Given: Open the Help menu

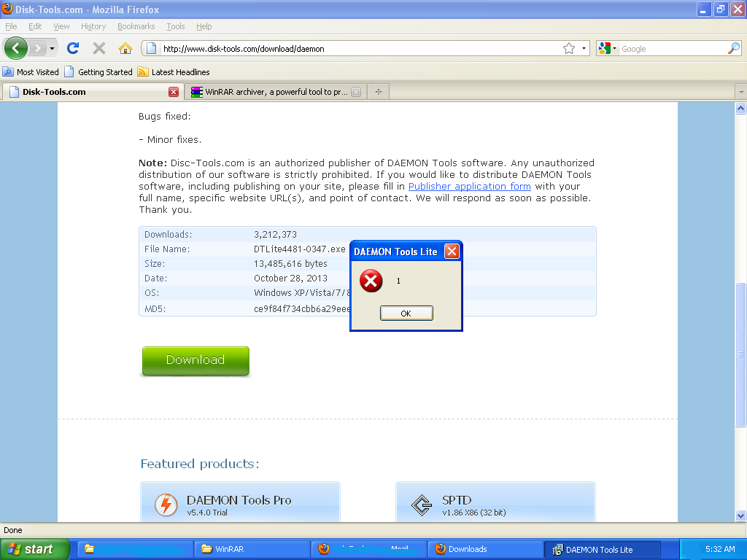Looking at the screenshot, I should 204,26.
